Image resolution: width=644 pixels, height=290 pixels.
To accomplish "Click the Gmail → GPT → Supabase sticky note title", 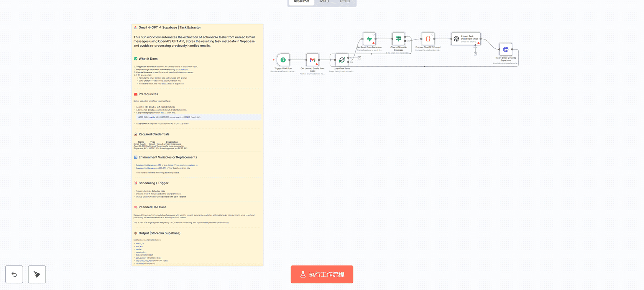I will pyautogui.click(x=169, y=28).
